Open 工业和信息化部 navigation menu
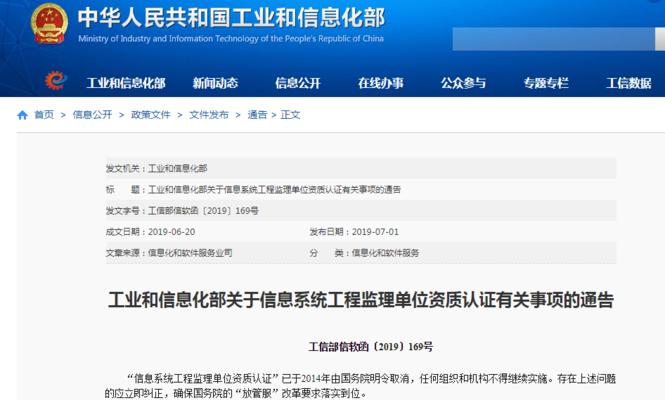Viewport: 665px width, 400px height. pyautogui.click(x=126, y=83)
